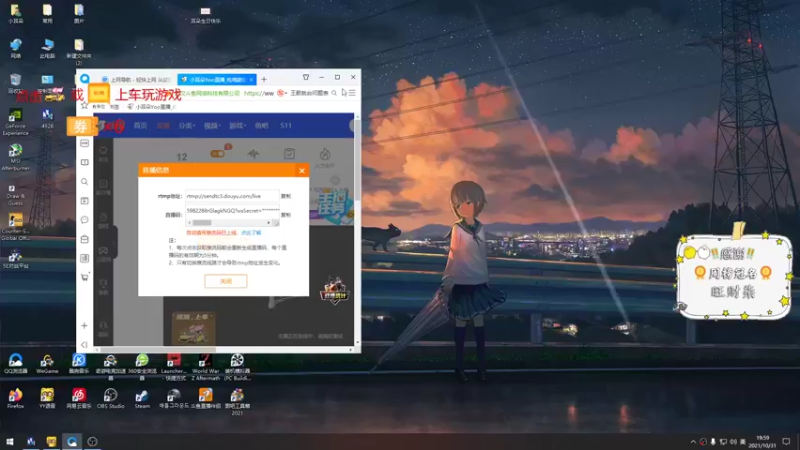This screenshot has height=450, width=800.
Task: Open the GeForce Experience desktop shortcut
Action: (15, 122)
